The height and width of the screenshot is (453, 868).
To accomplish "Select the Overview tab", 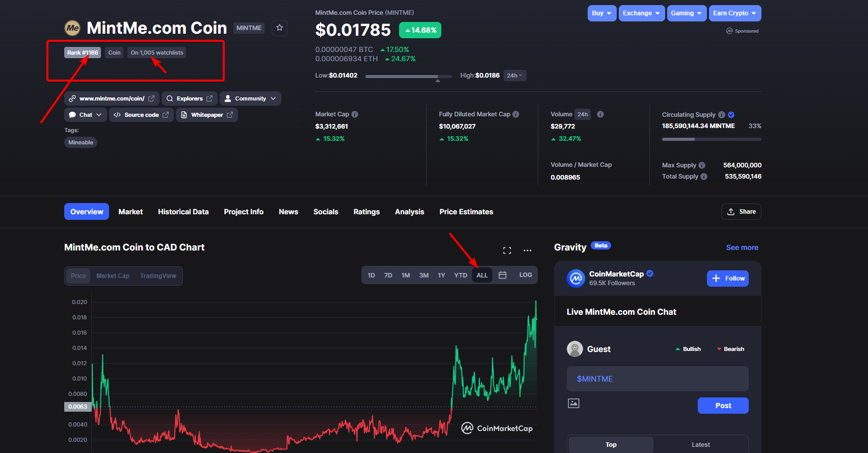I will [87, 212].
